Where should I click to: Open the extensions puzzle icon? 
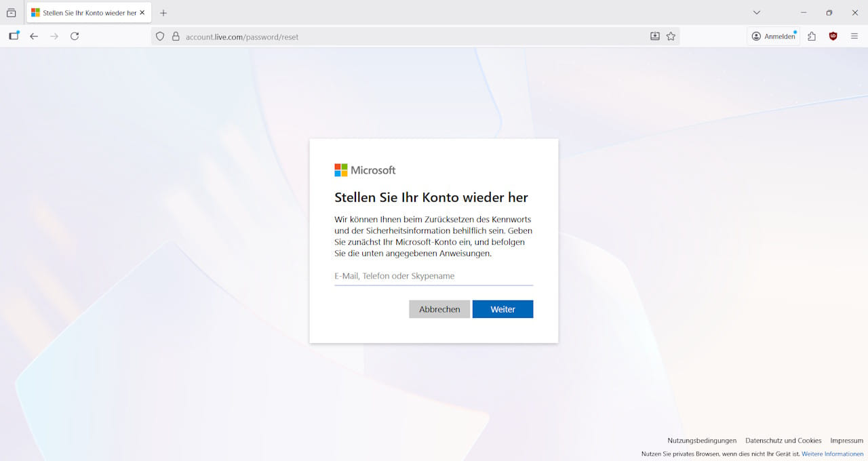click(x=812, y=37)
